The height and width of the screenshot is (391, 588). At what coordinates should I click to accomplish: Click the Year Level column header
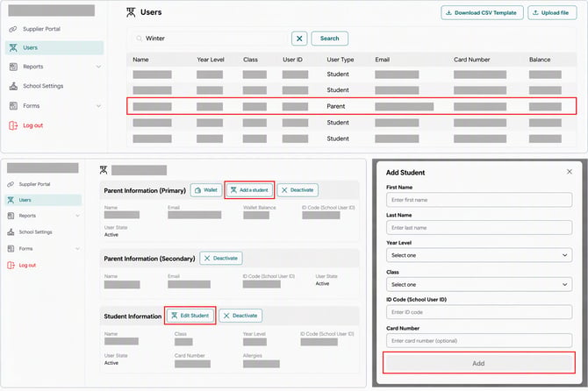(x=211, y=60)
